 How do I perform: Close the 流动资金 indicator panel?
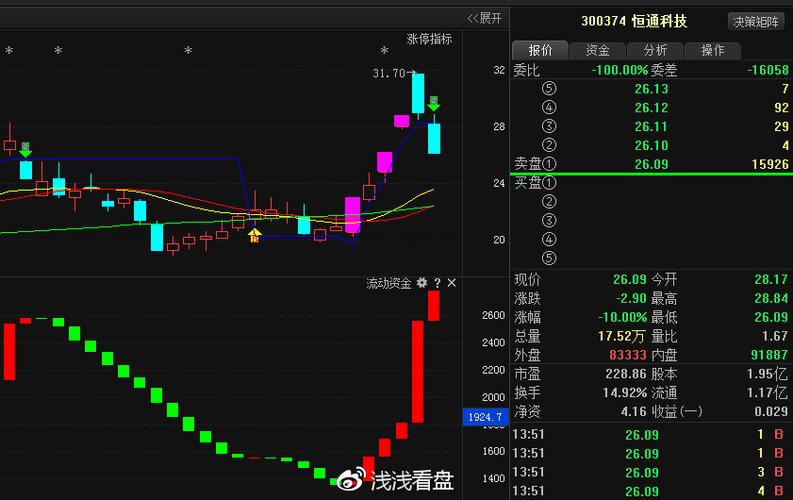click(452, 283)
